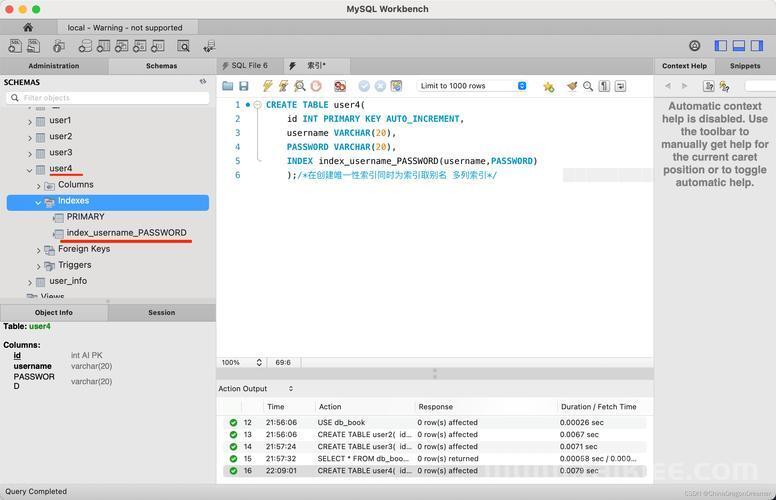
Task: Commit transaction check icon
Action: pos(364,86)
